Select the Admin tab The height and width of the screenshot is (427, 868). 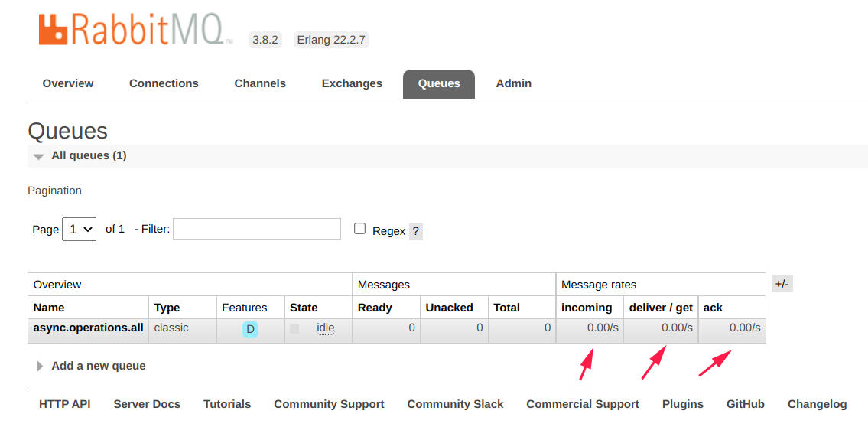[513, 83]
